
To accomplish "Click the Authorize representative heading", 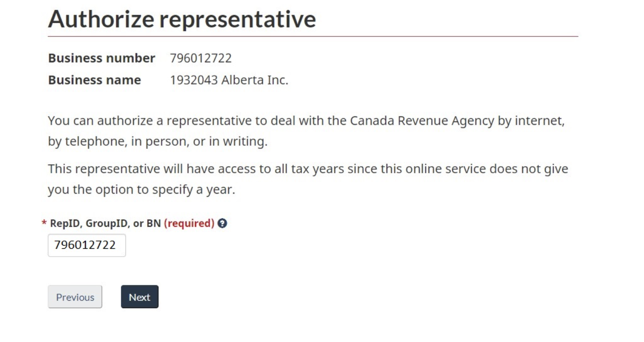I will pyautogui.click(x=182, y=19).
